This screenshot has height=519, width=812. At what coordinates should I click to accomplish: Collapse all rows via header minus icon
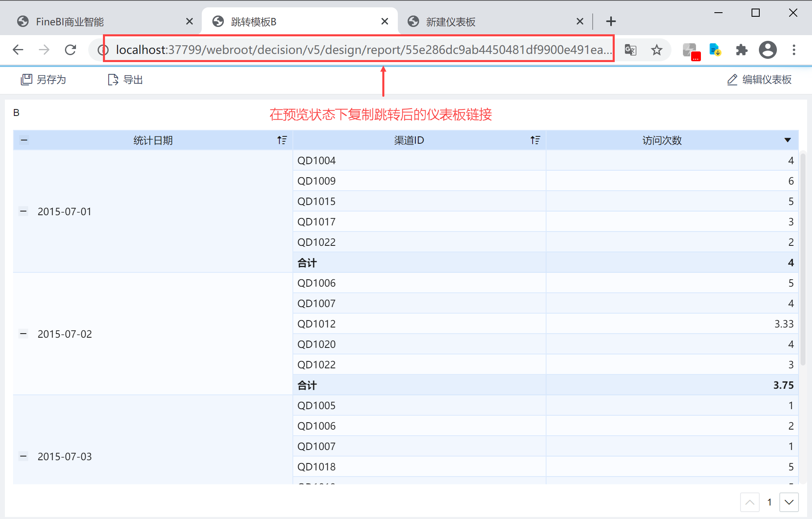tap(24, 140)
